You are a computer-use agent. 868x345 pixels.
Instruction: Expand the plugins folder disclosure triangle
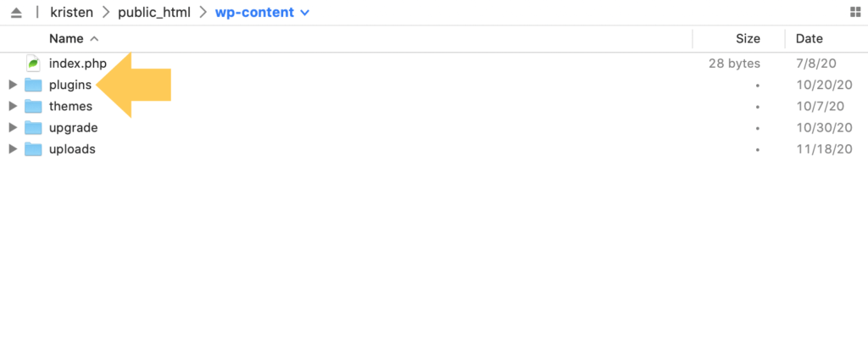[13, 85]
